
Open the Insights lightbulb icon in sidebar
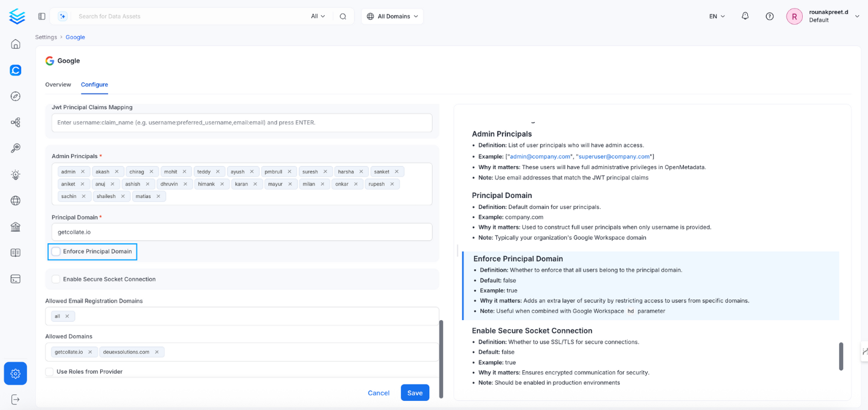click(16, 175)
